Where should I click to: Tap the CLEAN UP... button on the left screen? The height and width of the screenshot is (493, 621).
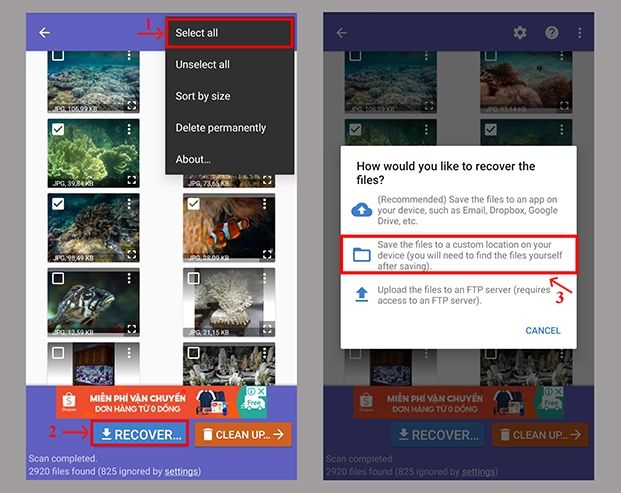click(x=243, y=434)
